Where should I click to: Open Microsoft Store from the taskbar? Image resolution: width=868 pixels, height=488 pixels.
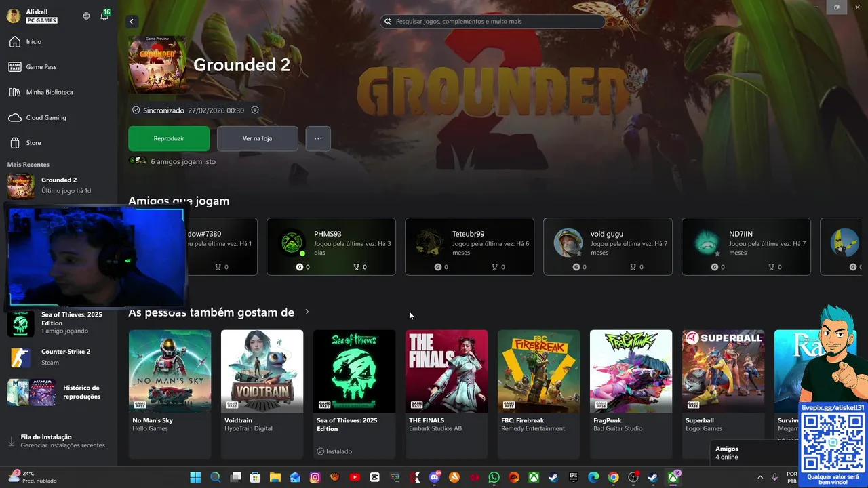click(x=255, y=477)
